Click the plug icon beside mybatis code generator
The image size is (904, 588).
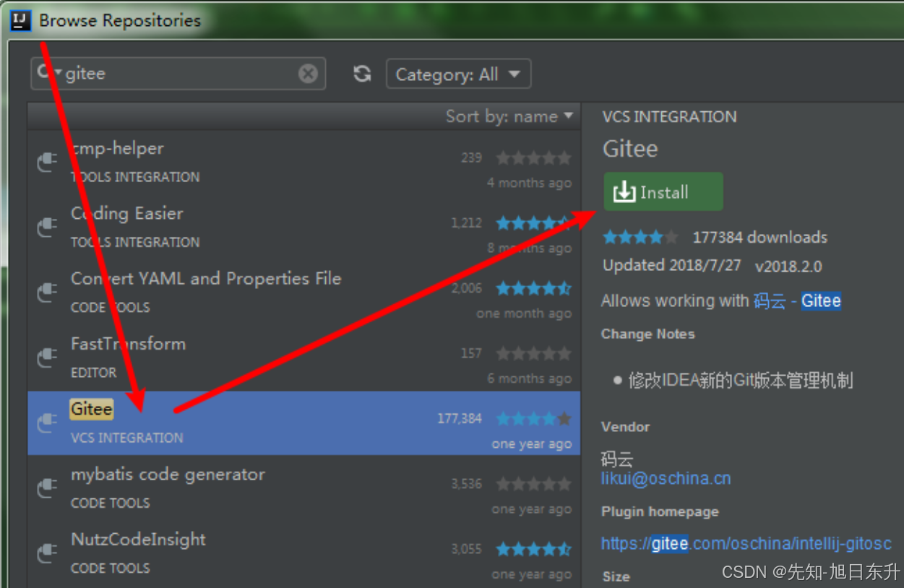47,488
